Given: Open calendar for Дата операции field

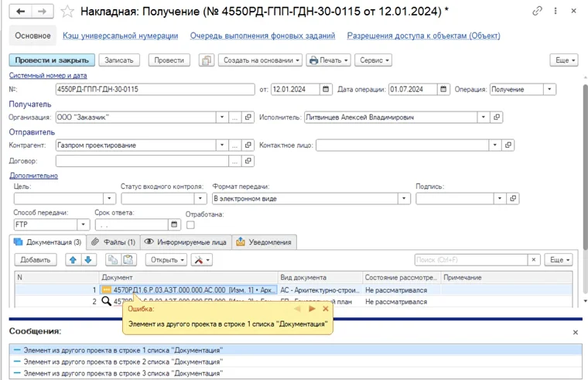Looking at the screenshot, I should (x=443, y=90).
